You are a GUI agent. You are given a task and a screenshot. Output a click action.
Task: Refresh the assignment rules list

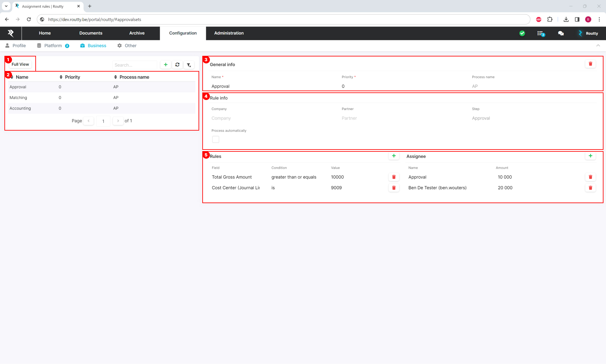click(177, 65)
